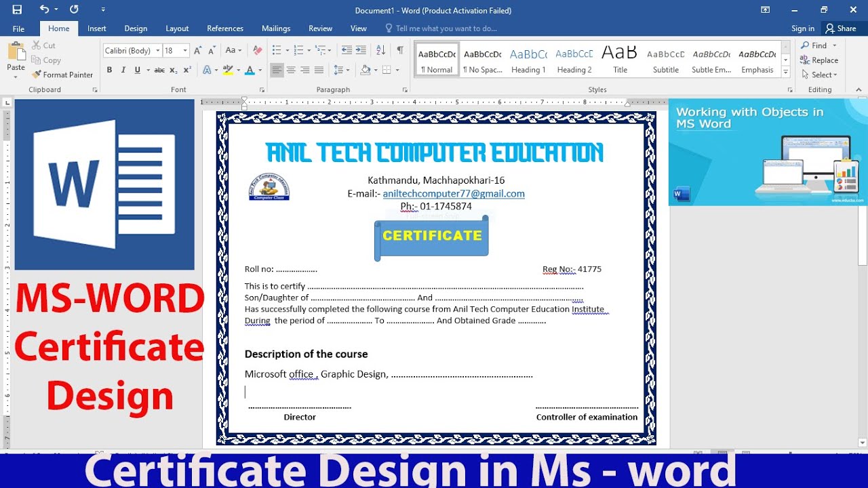This screenshot has width=868, height=488.
Task: Click the Undo arrow icon
Action: pos(44,9)
